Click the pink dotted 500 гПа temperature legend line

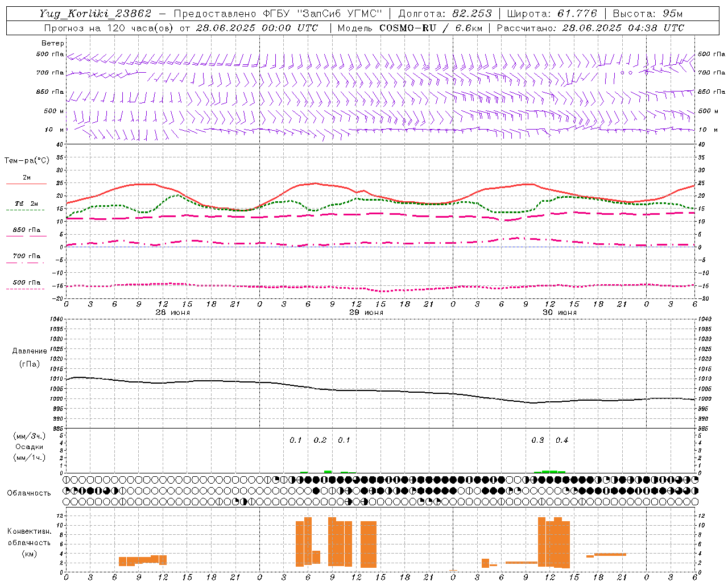(25, 289)
